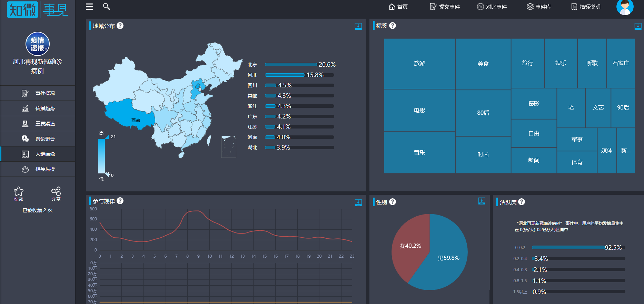Click the 听歌 tag block
The height and width of the screenshot is (304, 644).
(x=592, y=63)
